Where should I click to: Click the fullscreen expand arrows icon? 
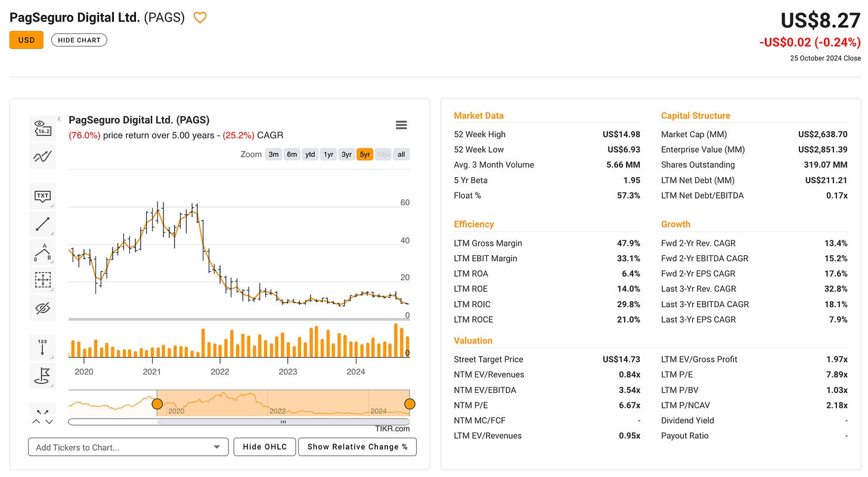click(x=43, y=411)
